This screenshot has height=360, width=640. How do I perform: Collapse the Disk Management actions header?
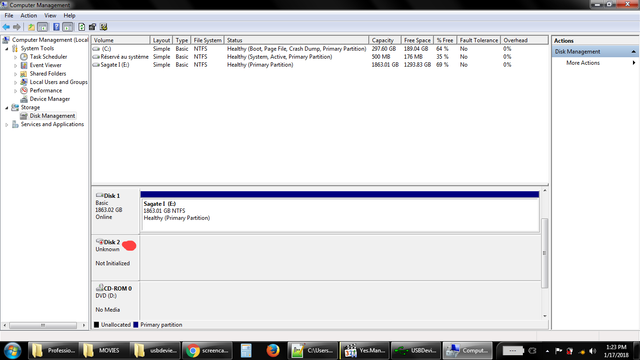click(633, 52)
